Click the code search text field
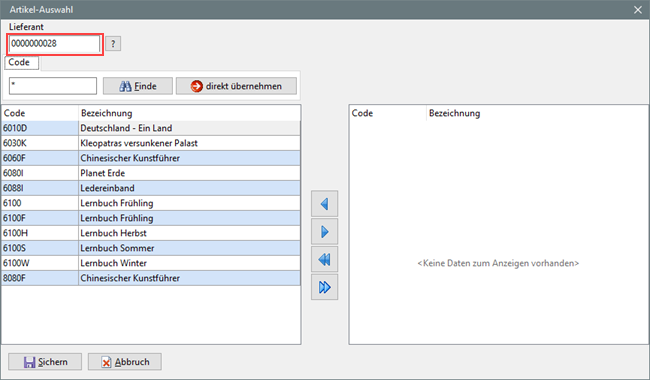Screen dimensions: 650x381 pyautogui.click(x=53, y=86)
